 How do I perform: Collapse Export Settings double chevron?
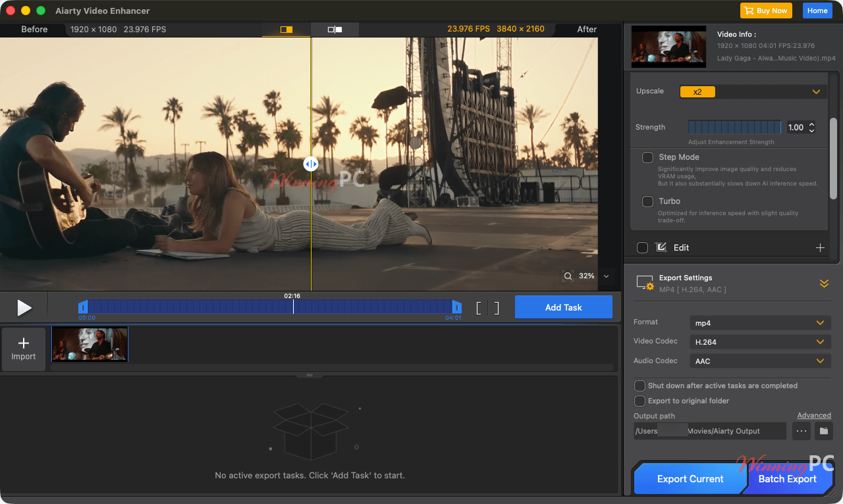(x=824, y=283)
